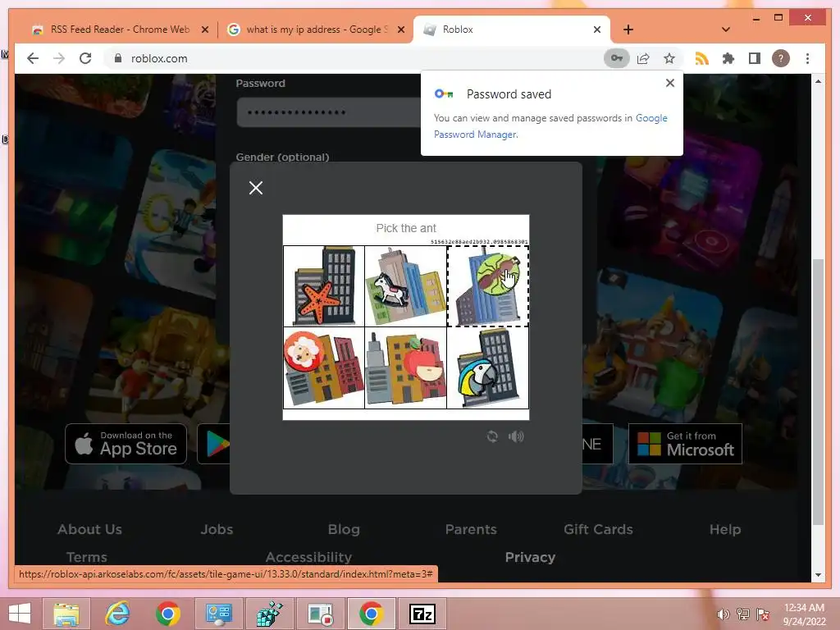Click the browser forward arrow
The image size is (840, 630).
pos(59,58)
